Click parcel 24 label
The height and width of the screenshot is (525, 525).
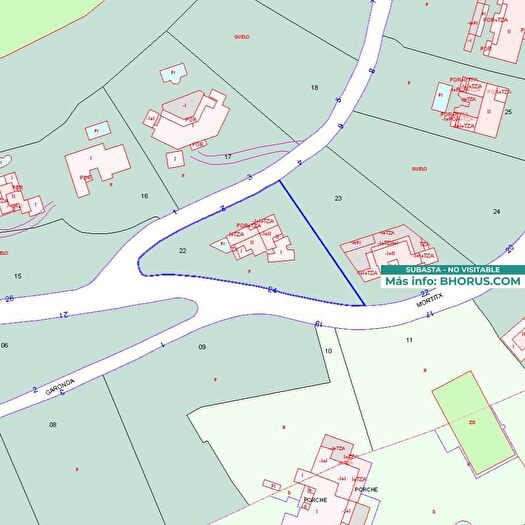pos(497,211)
